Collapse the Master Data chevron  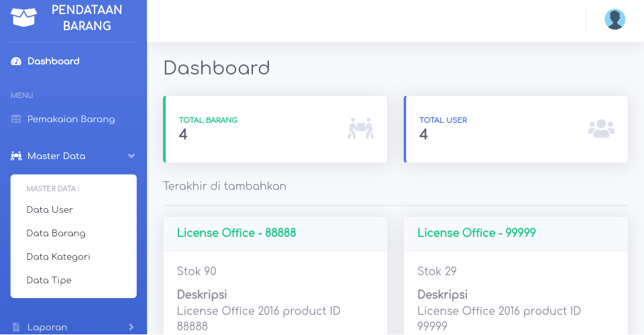(131, 156)
